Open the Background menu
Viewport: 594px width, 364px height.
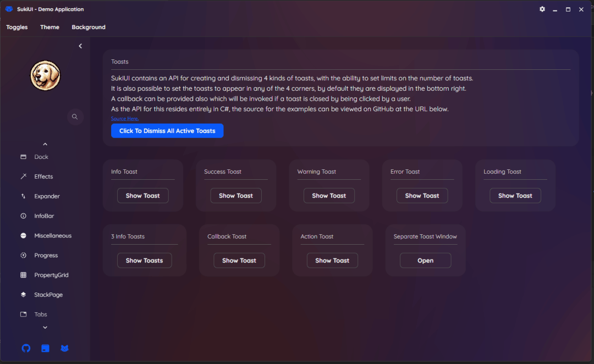click(x=89, y=27)
